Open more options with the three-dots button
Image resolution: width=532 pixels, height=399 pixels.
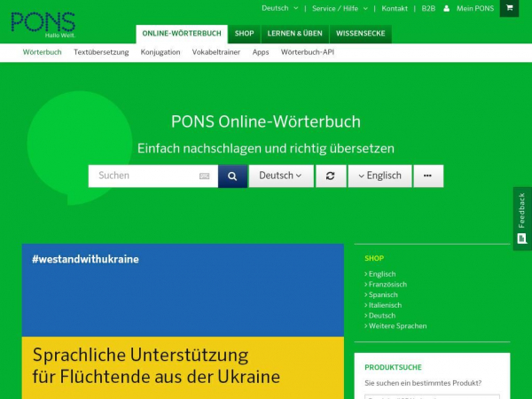tap(428, 176)
